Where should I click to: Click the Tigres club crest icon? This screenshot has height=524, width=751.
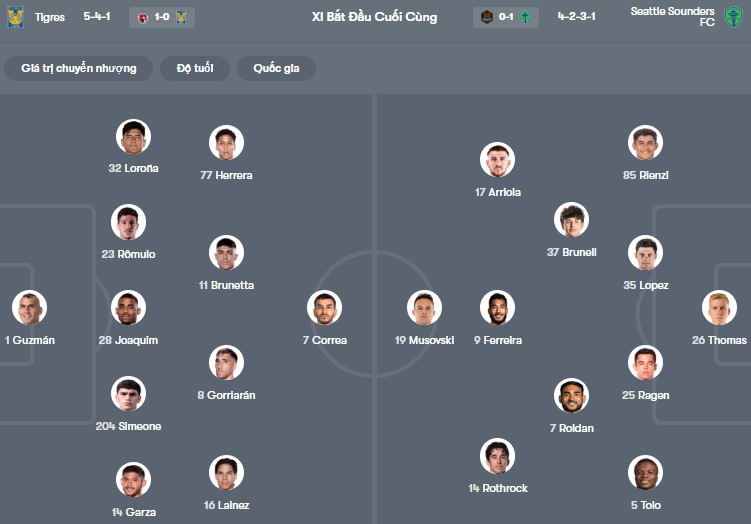[15, 17]
